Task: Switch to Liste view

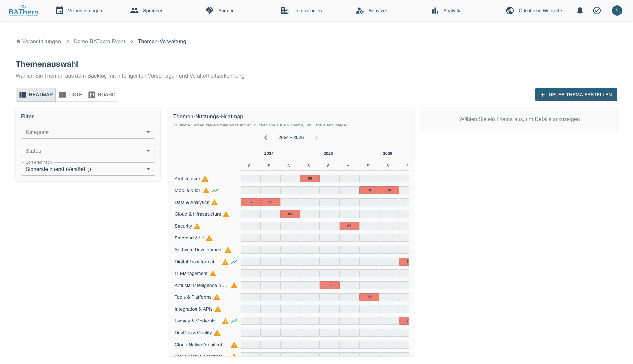Action: tap(70, 95)
